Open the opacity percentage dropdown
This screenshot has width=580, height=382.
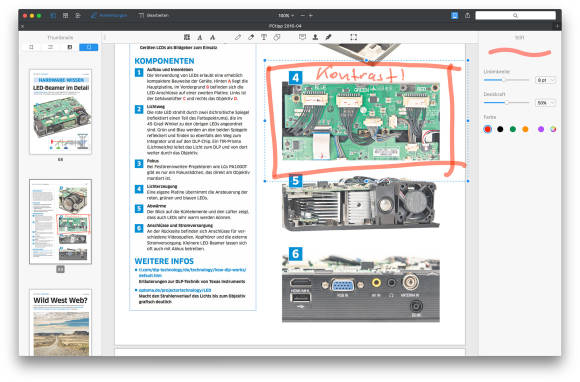point(545,103)
